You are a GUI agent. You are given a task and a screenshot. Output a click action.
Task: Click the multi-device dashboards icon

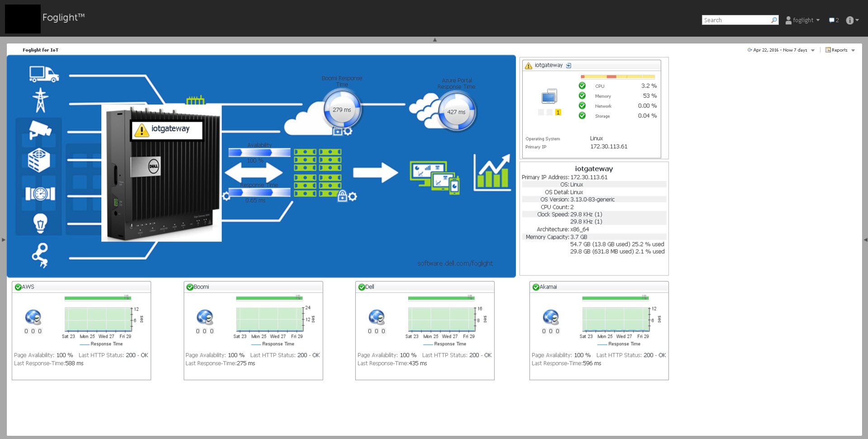[x=435, y=177]
